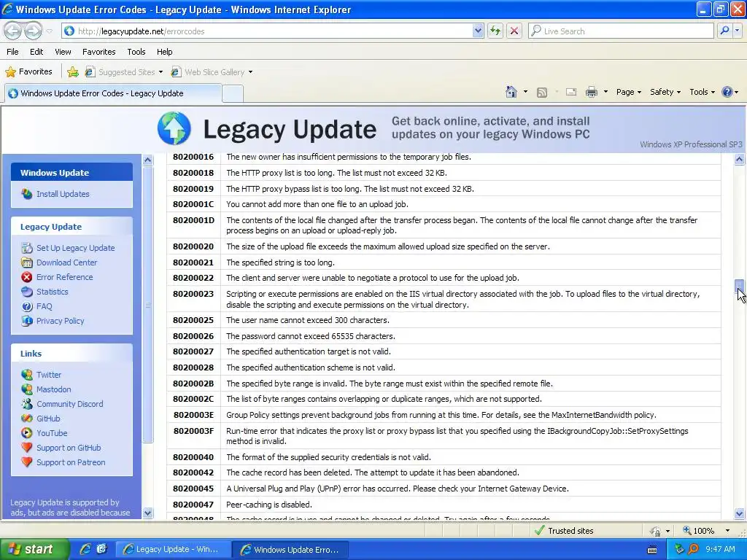The width and height of the screenshot is (747, 560).
Task: Click the status bar zoom magnifier icon
Action: click(x=687, y=531)
